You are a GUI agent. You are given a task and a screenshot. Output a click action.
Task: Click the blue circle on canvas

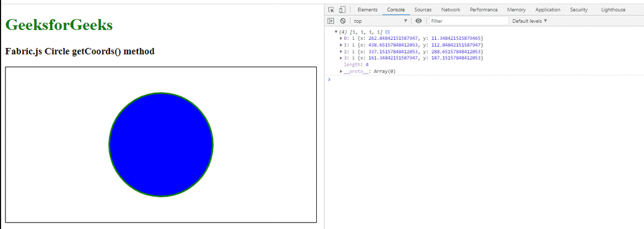161,144
